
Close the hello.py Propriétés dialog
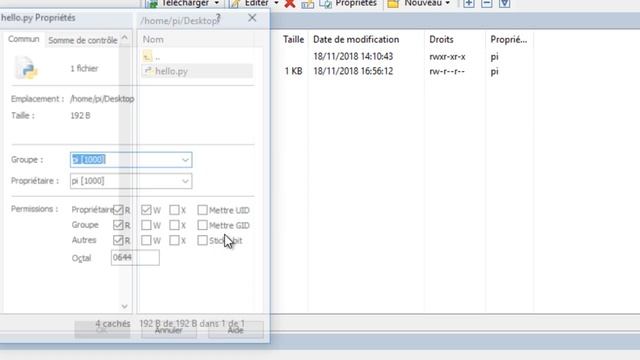tap(252, 18)
